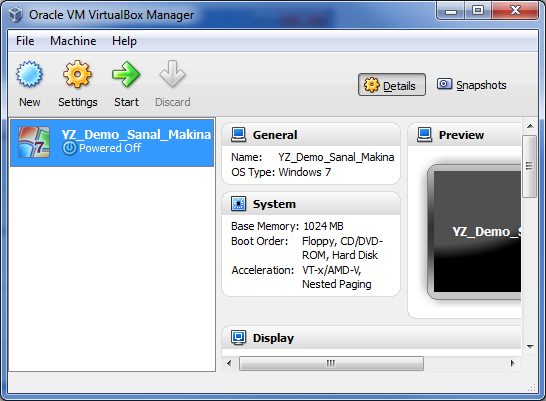Click the horizontal scrollbar left arrow
Image resolution: width=546 pixels, height=401 pixels.
tap(229, 363)
